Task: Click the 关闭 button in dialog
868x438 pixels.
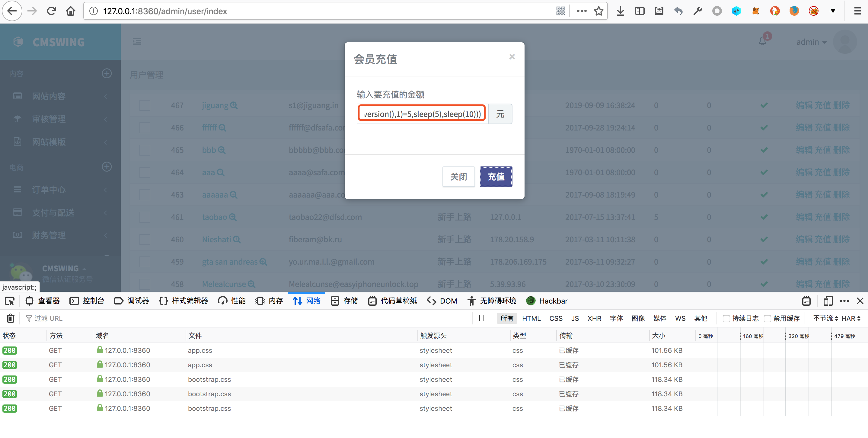Action: (x=458, y=177)
